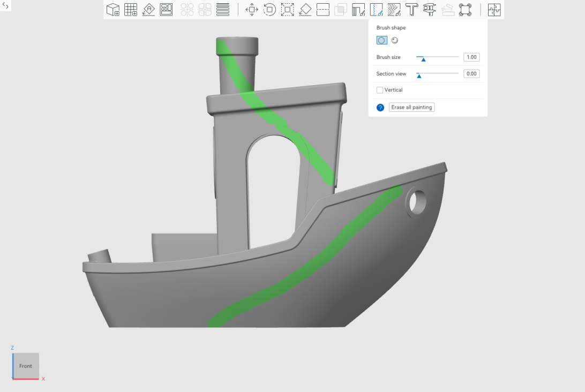
Task: Adjust the Brush size slider
Action: pyautogui.click(x=423, y=57)
